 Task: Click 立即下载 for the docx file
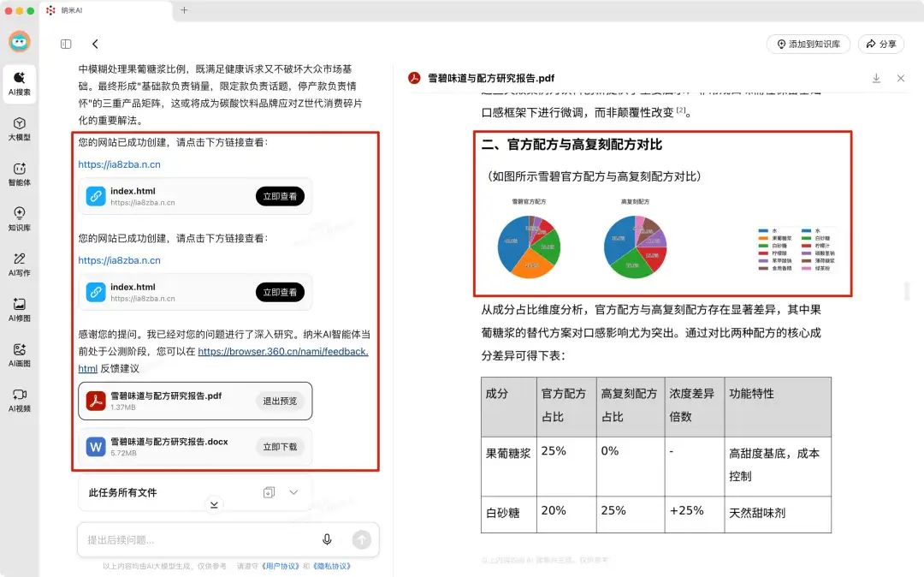[x=280, y=447]
